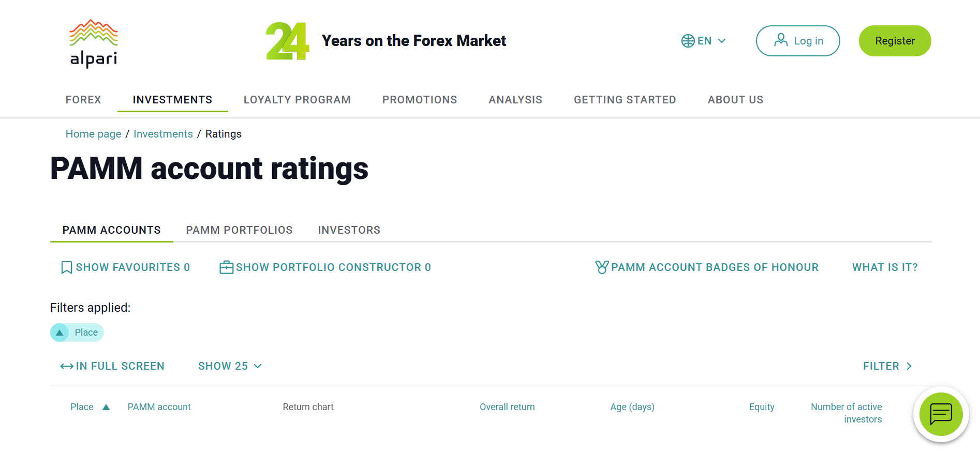980x453 pixels.
Task: Click the Portfolio Constructor briefcase icon
Action: 226,267
